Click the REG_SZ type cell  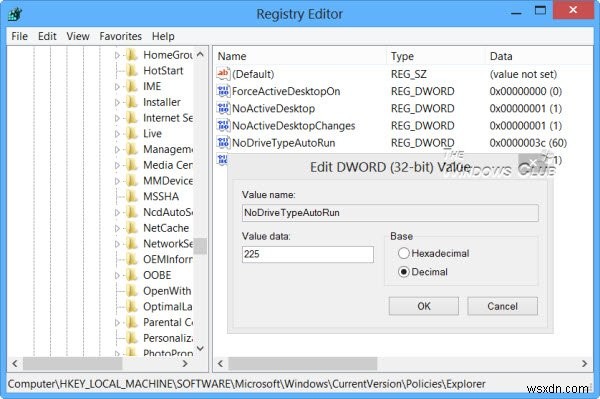pos(408,74)
